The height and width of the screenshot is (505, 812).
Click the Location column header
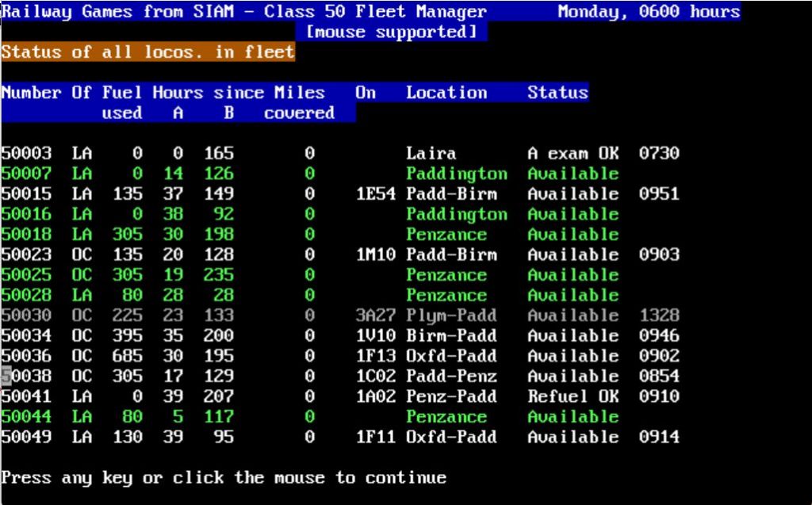pyautogui.click(x=446, y=93)
